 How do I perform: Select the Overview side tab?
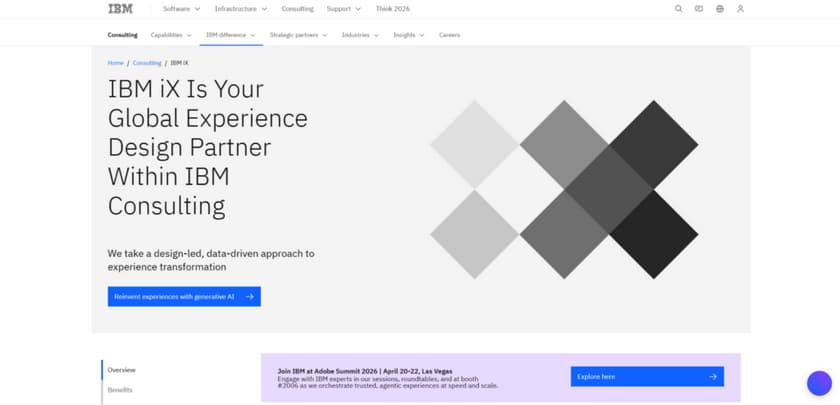(122, 370)
